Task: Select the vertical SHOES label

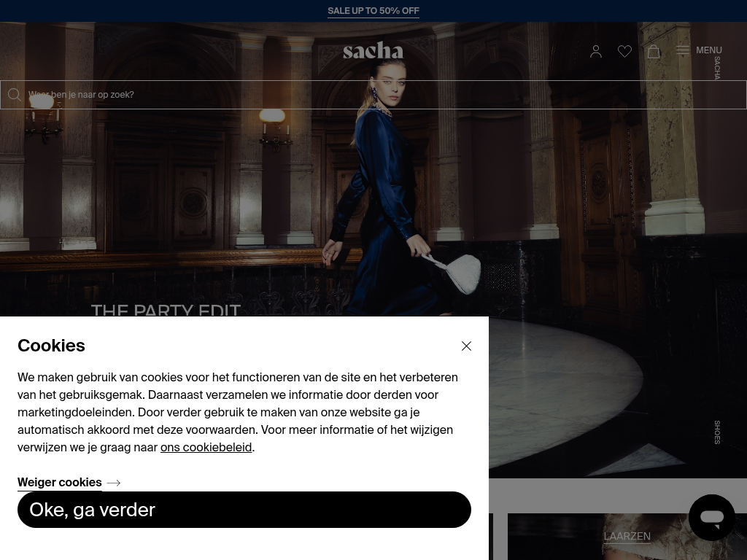Action: [x=717, y=432]
